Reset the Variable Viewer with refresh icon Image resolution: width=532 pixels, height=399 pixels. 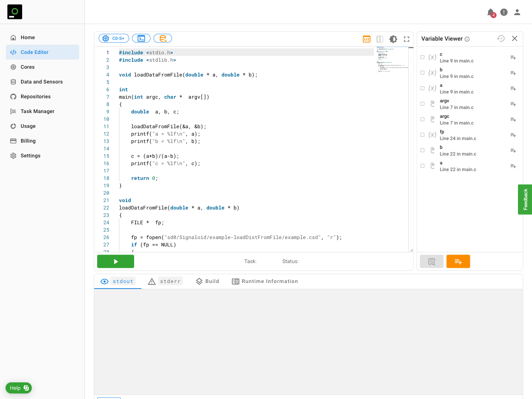point(501,38)
